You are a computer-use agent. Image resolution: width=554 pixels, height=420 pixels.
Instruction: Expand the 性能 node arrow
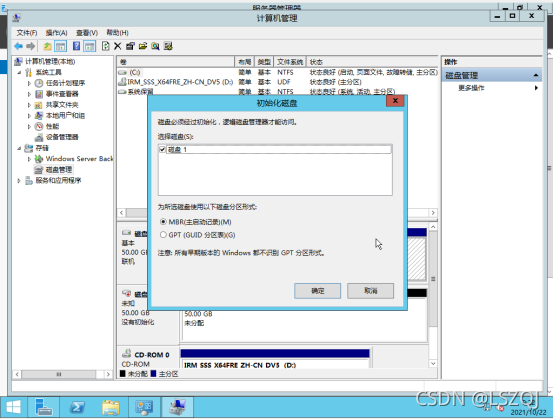(29, 126)
